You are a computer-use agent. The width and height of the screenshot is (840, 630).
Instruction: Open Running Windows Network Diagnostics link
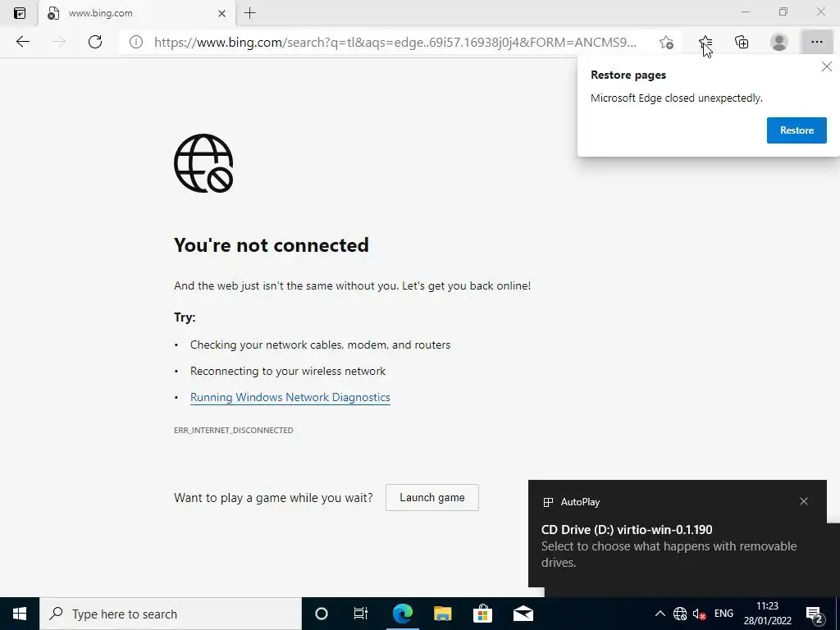pyautogui.click(x=290, y=398)
